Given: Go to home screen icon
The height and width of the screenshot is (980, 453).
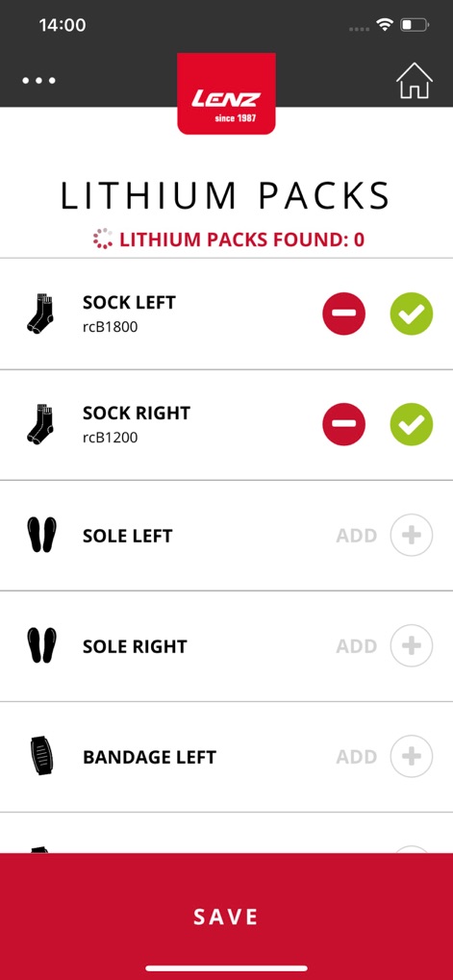Looking at the screenshot, I should [x=415, y=81].
